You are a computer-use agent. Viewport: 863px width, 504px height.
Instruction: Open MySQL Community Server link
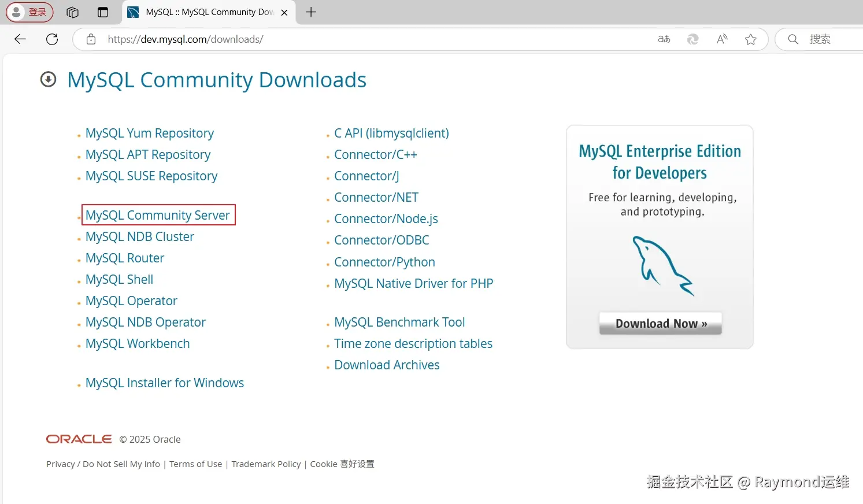(x=158, y=215)
